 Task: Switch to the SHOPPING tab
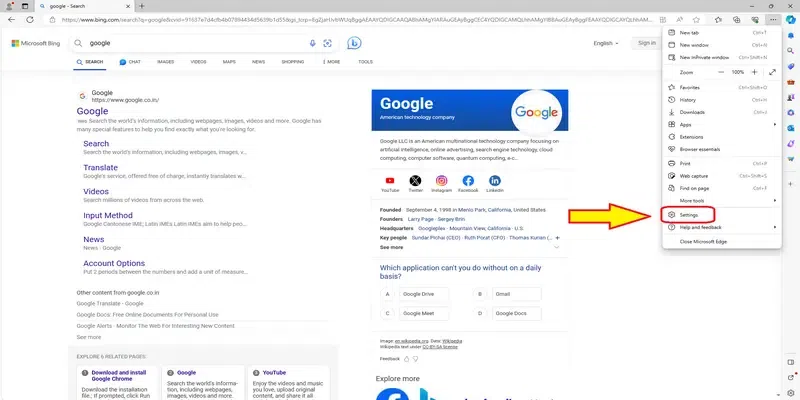292,62
